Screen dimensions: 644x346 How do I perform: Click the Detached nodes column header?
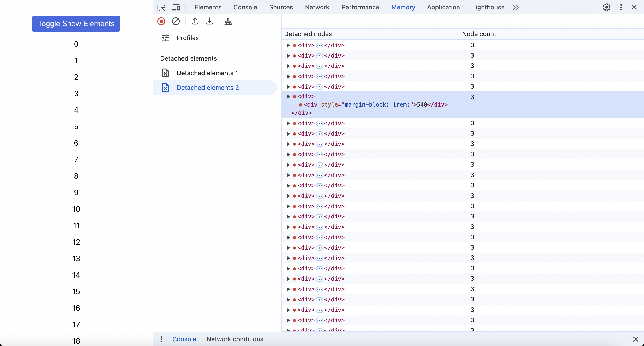370,34
